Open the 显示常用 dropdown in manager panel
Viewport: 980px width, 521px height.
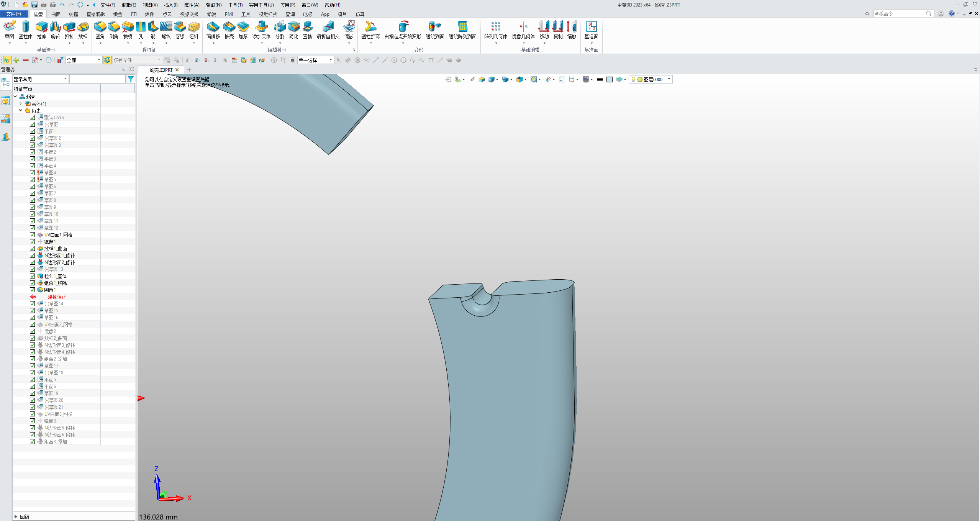click(x=65, y=79)
